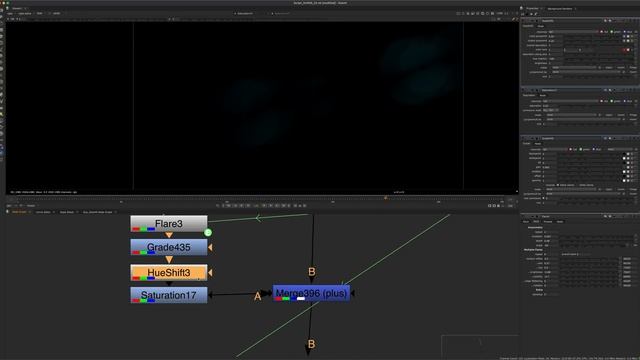Screen dimensions: 640x360
Task: Click the saturation value field in Saturation panel
Action: coord(551,106)
